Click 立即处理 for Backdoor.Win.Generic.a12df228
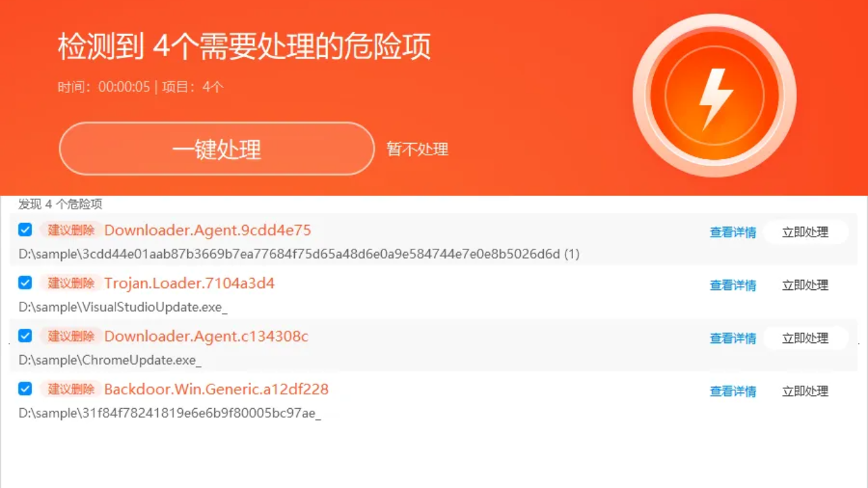The image size is (868, 488). [x=806, y=391]
